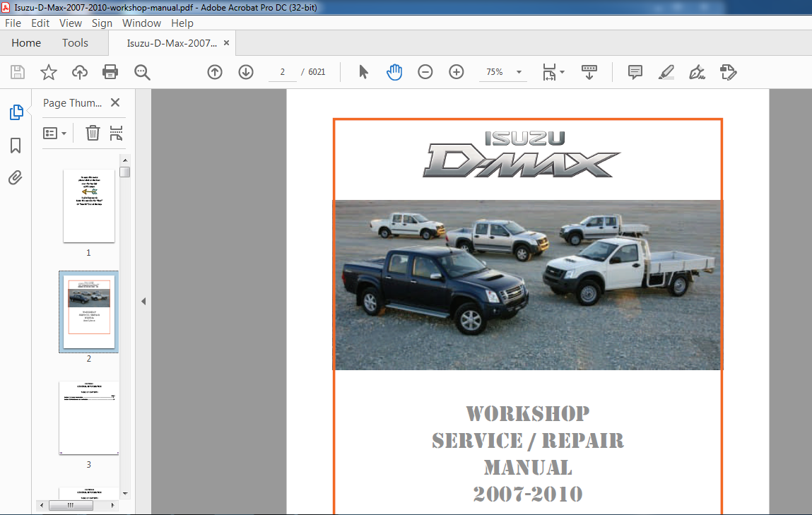Select page 1 thumbnail
The image size is (812, 515).
point(89,206)
